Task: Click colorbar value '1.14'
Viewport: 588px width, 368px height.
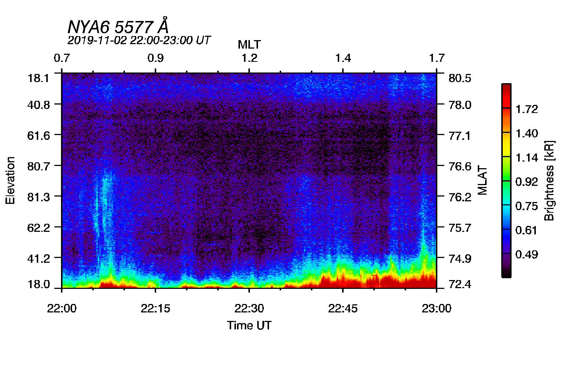Action: pos(527,158)
